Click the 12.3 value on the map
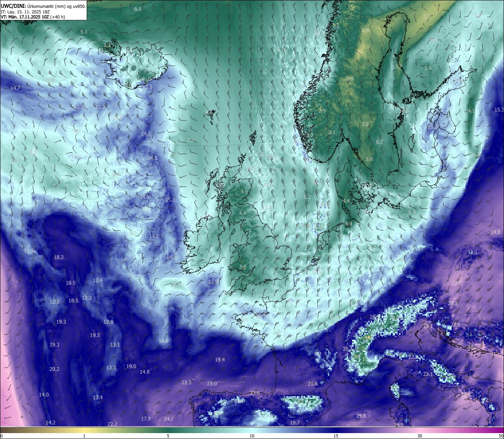 tap(87, 298)
